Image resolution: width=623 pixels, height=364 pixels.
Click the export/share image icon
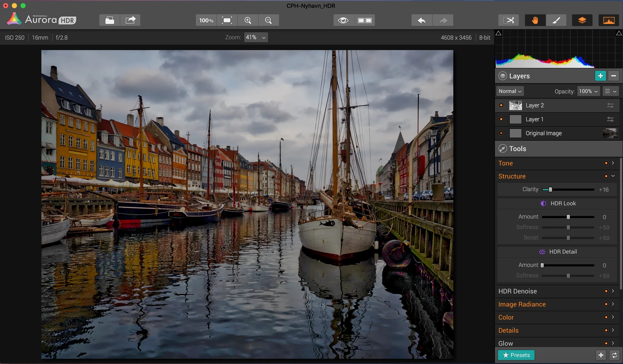click(130, 20)
